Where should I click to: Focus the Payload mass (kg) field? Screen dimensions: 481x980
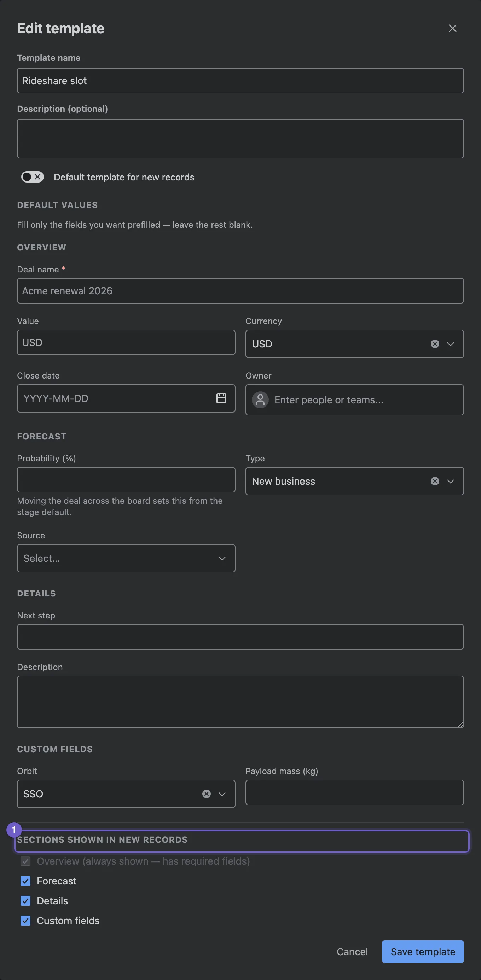point(354,792)
